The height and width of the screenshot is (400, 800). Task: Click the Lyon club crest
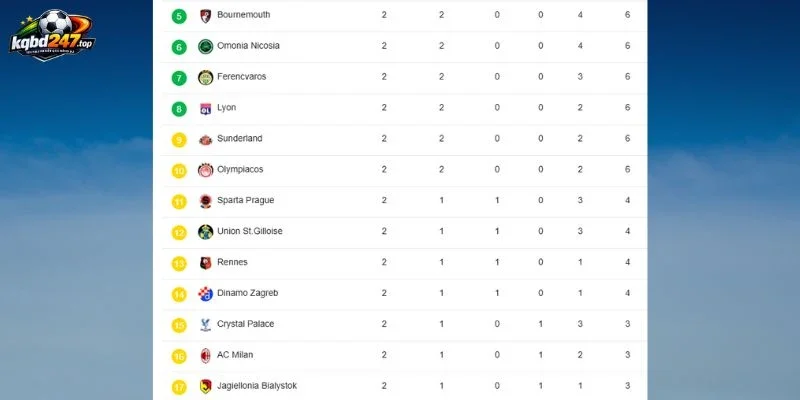[206, 109]
